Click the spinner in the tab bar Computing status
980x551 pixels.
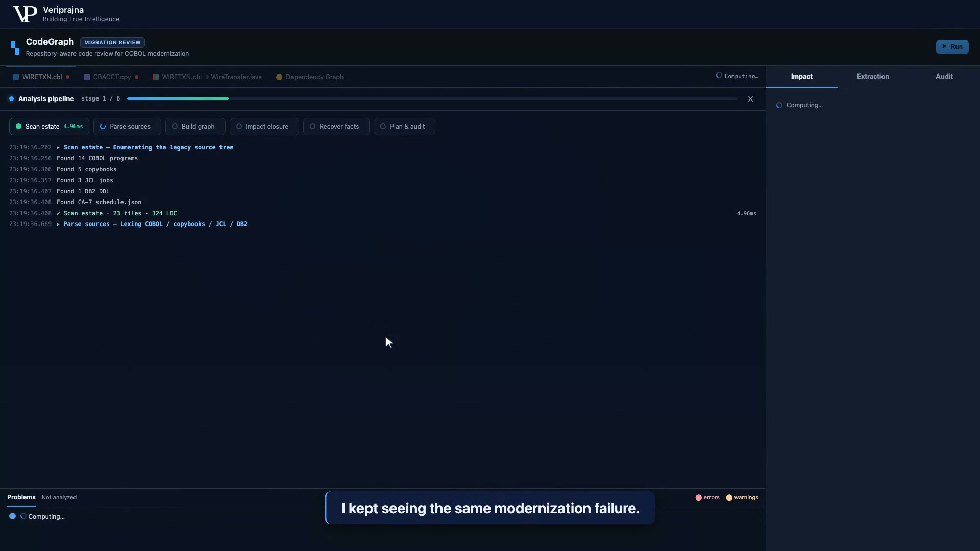pyautogui.click(x=719, y=76)
